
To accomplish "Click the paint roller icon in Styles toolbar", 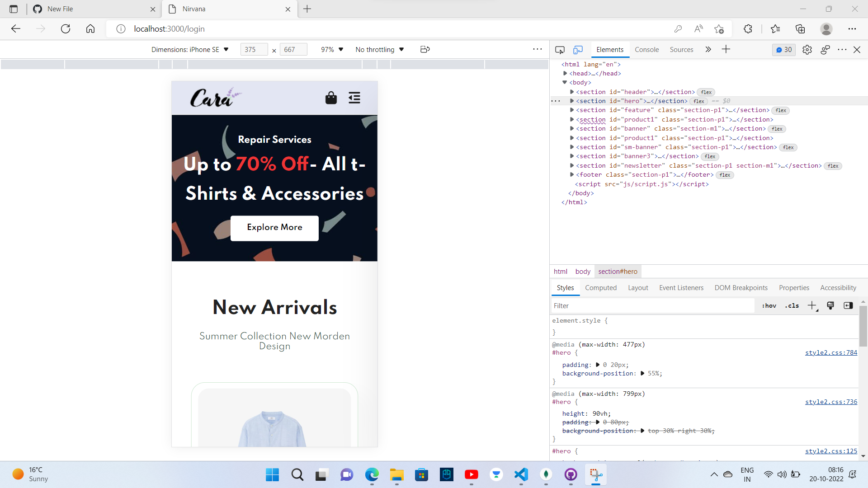I will tap(830, 305).
